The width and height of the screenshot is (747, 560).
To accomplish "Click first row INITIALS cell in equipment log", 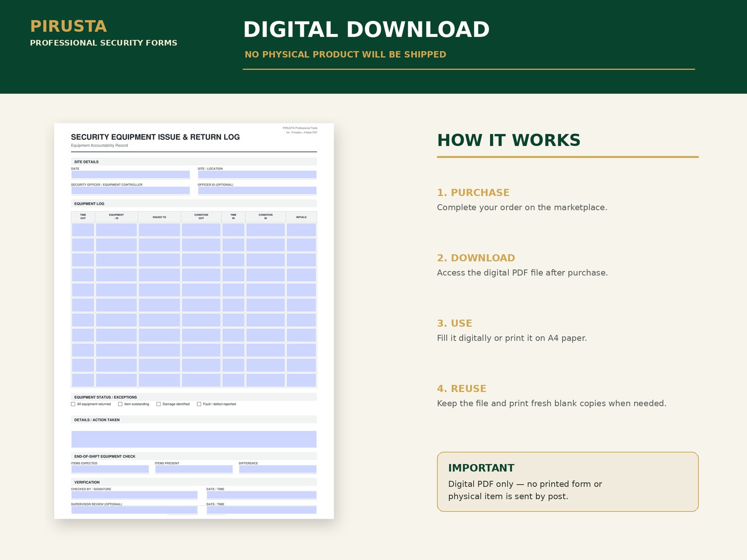I will coord(301,230).
